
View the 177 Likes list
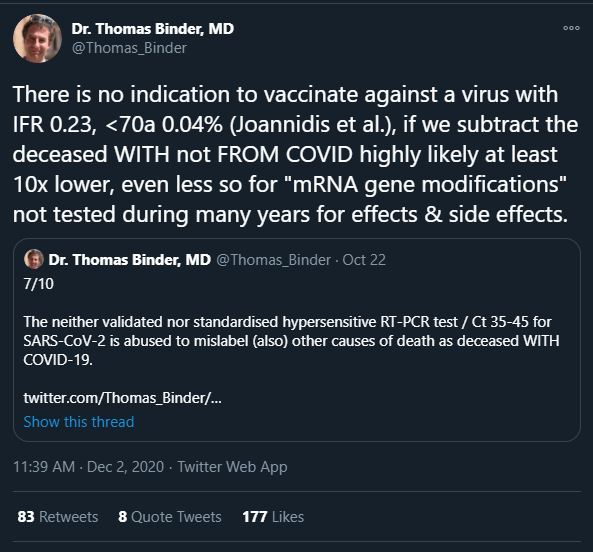[x=273, y=516]
